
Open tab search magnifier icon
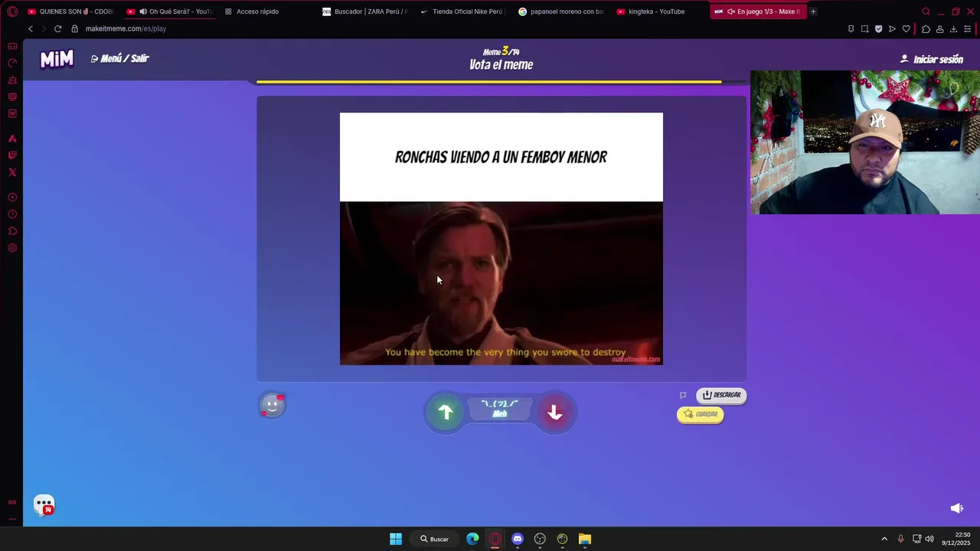coord(926,11)
